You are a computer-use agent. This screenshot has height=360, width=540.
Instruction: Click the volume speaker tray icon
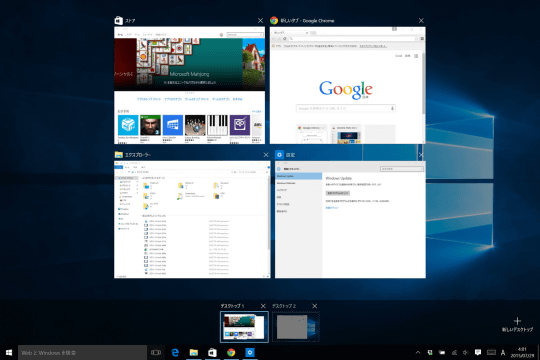[x=466, y=352]
